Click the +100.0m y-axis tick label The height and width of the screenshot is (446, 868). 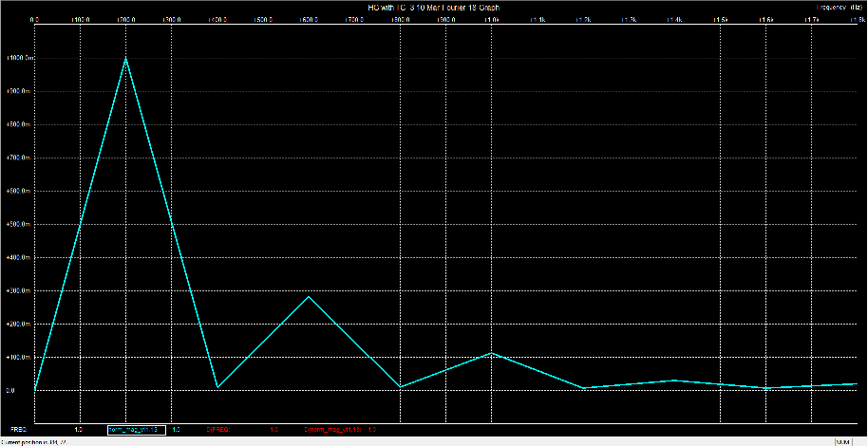tap(19, 358)
